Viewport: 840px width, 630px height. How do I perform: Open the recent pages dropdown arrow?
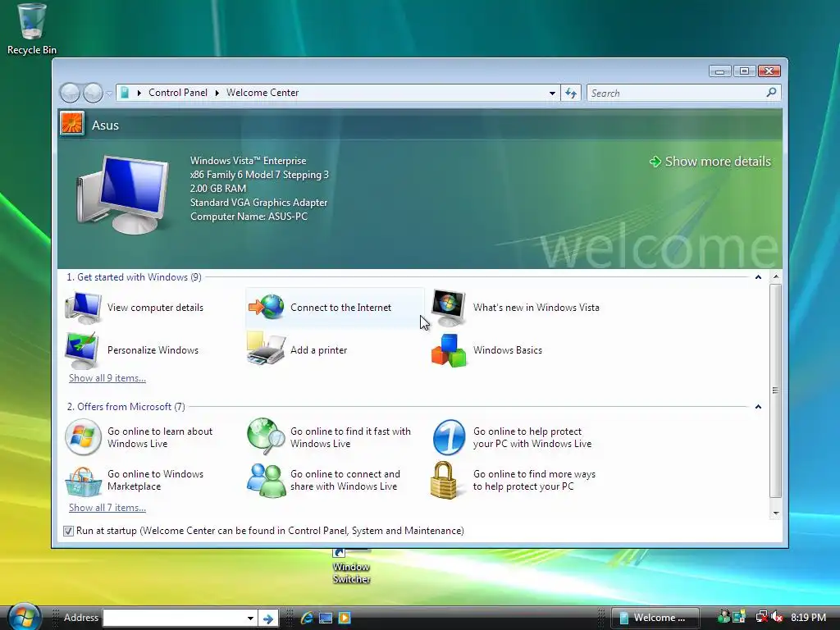coord(109,94)
